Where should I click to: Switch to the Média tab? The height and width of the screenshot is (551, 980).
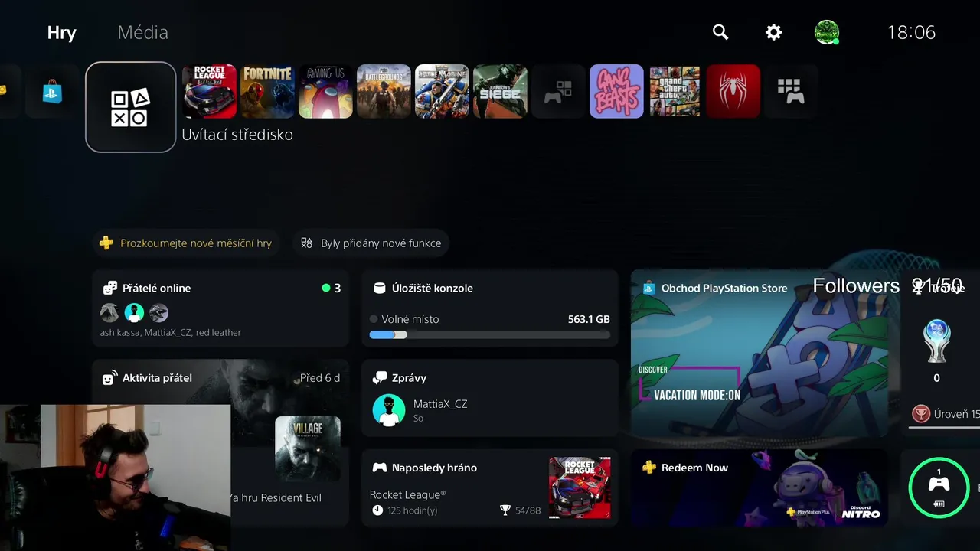142,32
